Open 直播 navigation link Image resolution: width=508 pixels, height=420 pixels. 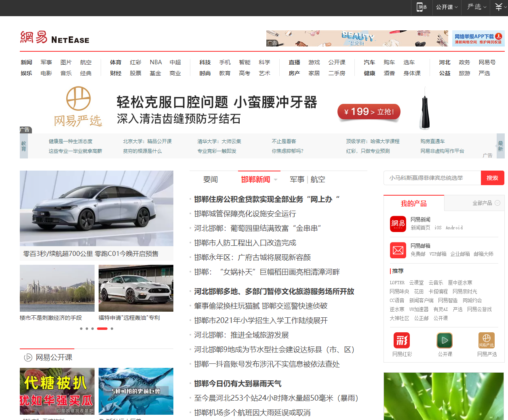click(294, 62)
